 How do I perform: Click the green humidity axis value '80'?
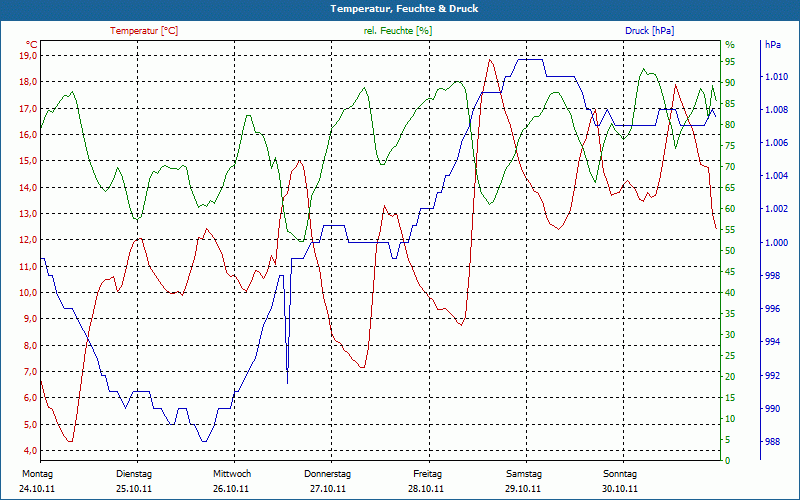pyautogui.click(x=730, y=124)
